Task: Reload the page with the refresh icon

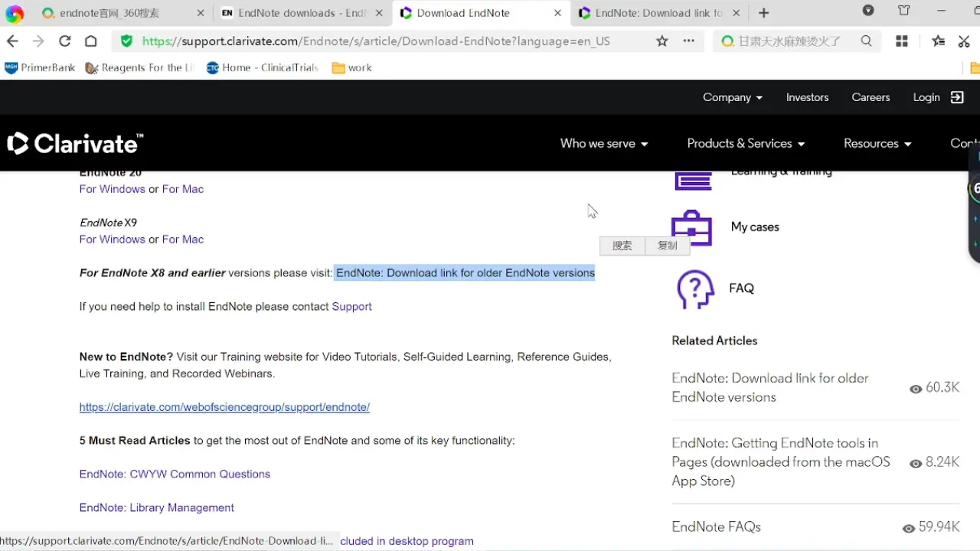Action: 65,41
